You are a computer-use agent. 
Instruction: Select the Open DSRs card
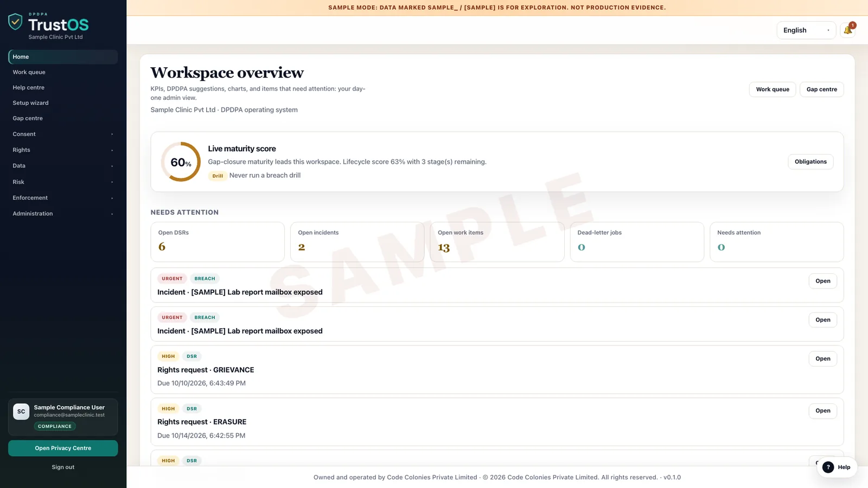[218, 242]
